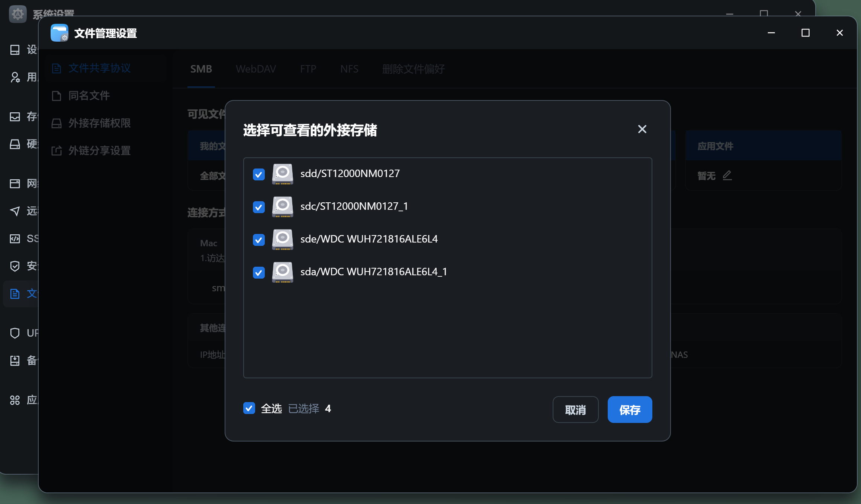The image size is (861, 504).
Task: Select the sda/WDC WUH721816ALE6L4_1 label text
Action: coord(374,272)
